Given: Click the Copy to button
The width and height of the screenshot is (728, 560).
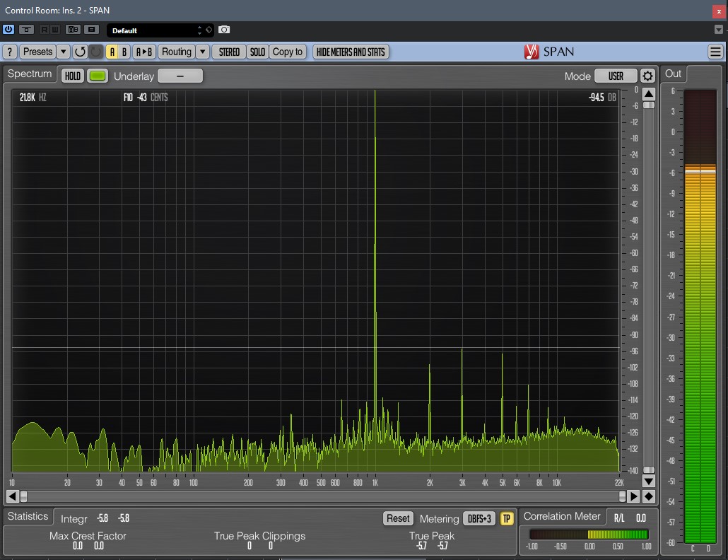Looking at the screenshot, I should [x=288, y=52].
